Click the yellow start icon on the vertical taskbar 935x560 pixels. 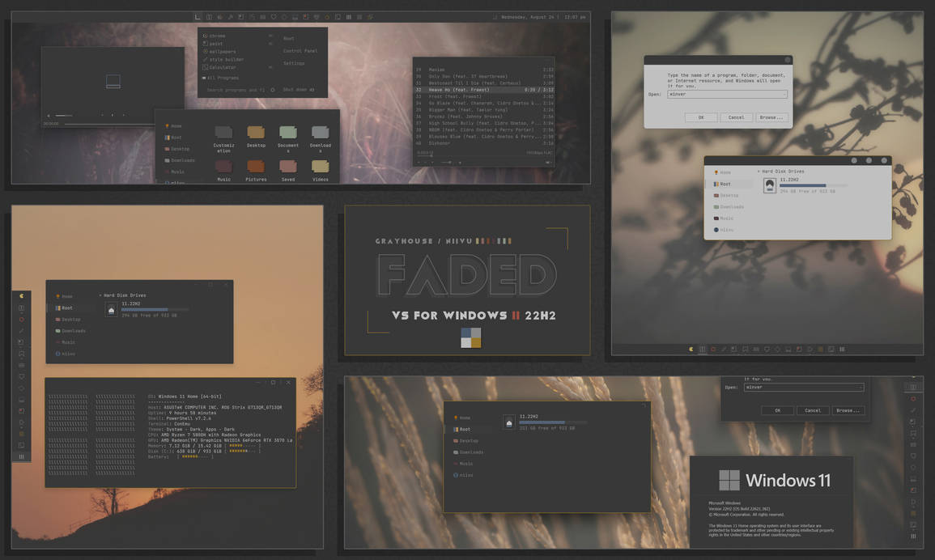point(22,296)
